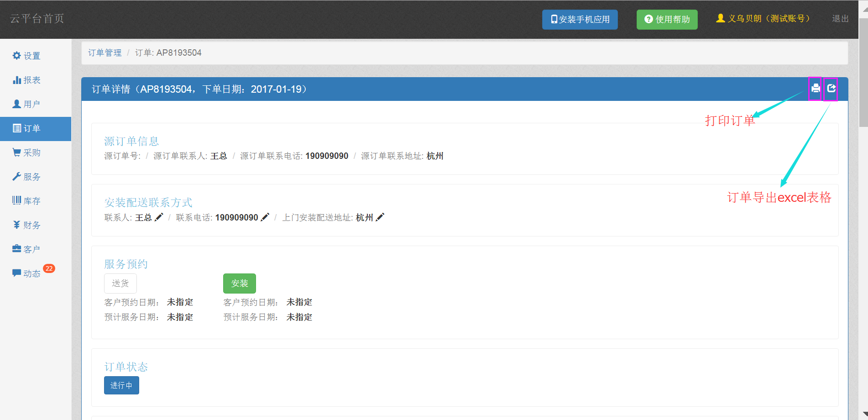The height and width of the screenshot is (420, 868).
Task: Click the 源订单信息 section heading
Action: [131, 142]
